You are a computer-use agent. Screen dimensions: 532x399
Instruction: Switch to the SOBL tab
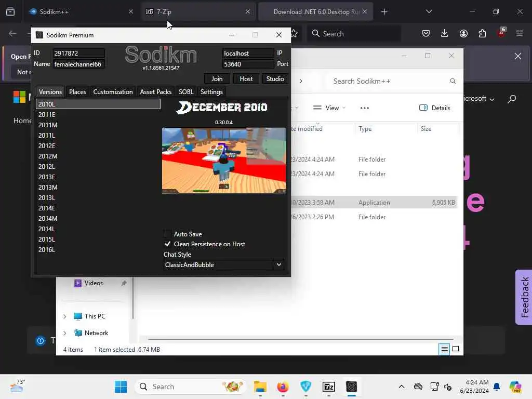point(186,91)
